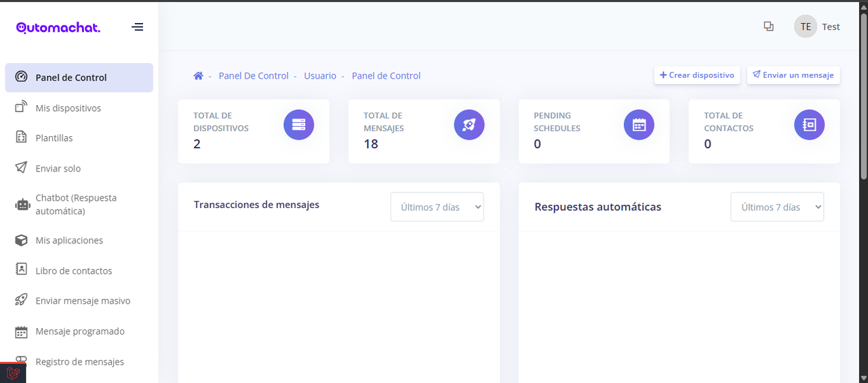Click the home icon in breadcrumb
This screenshot has width=868, height=383.
coord(198,76)
